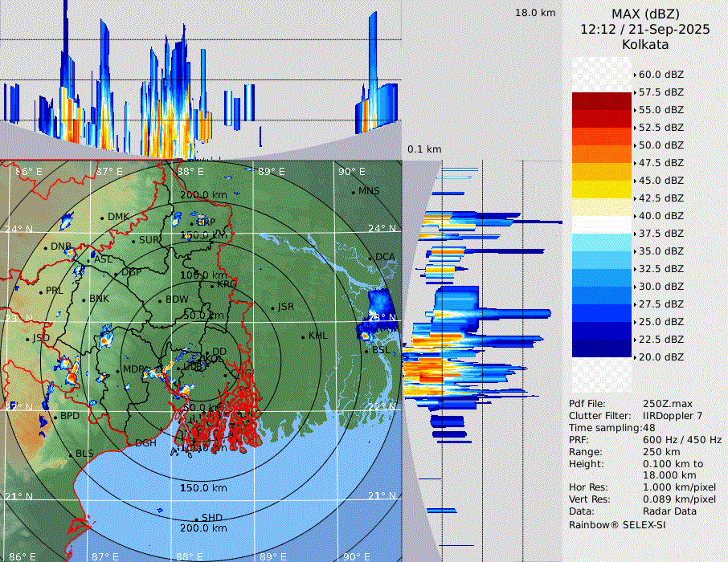Select the MNS station label
The width and height of the screenshot is (728, 562).
coord(369,191)
